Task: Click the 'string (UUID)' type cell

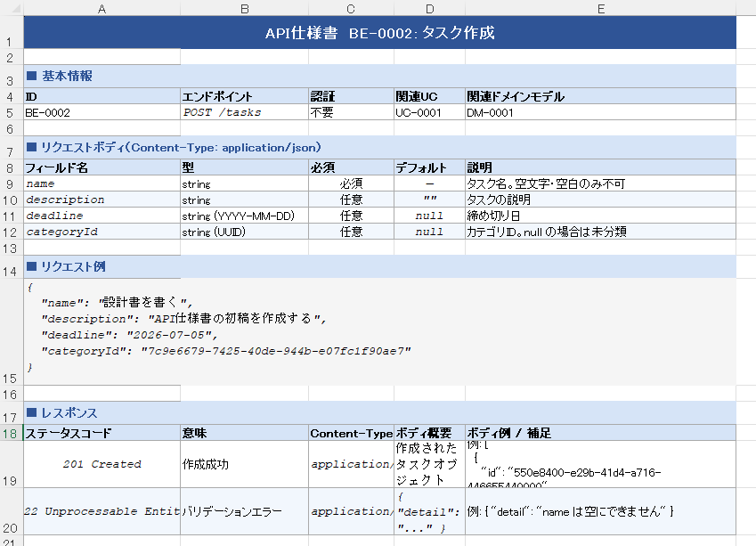Action: tap(245, 232)
